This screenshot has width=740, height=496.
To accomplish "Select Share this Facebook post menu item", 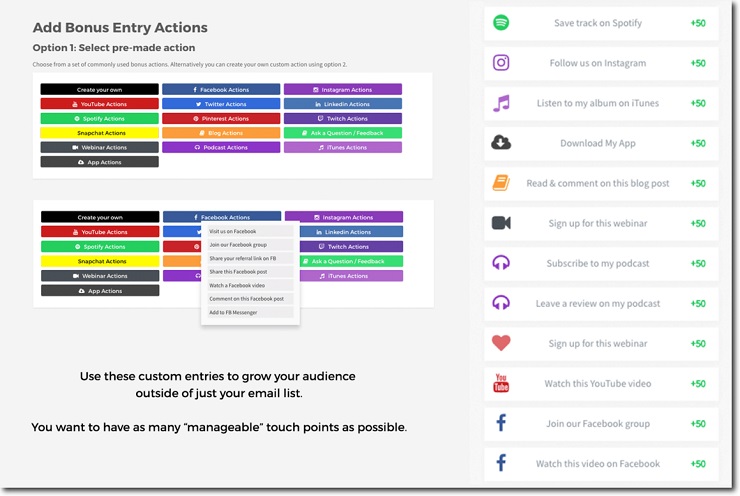I will pos(250,271).
